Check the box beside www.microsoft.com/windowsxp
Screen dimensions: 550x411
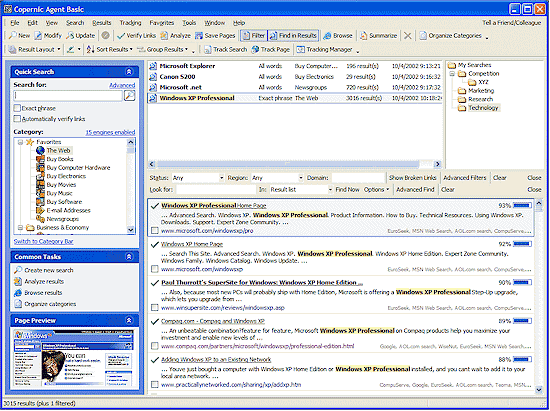click(154, 269)
